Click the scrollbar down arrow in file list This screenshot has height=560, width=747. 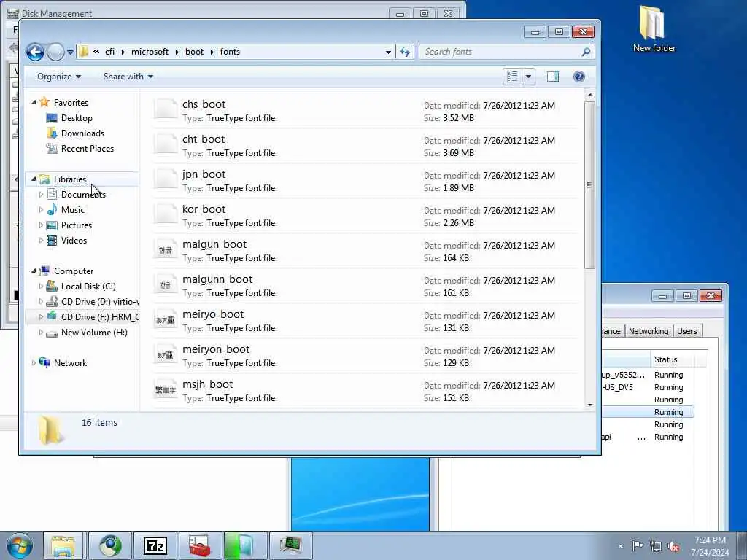(590, 405)
